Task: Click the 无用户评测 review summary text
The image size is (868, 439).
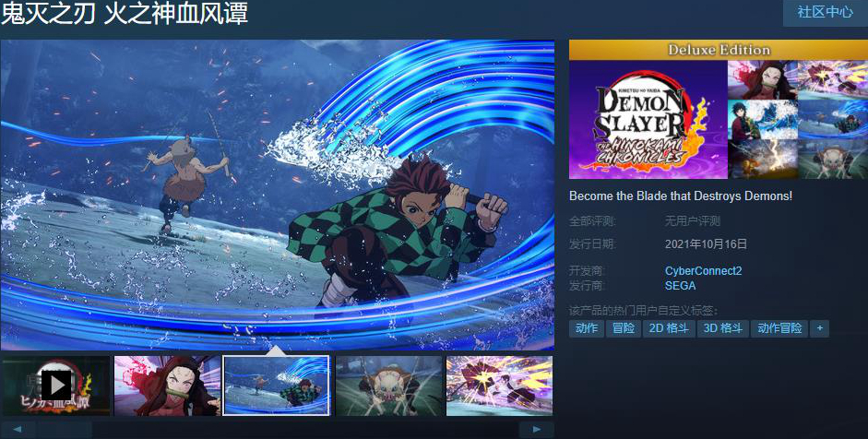Action: (x=693, y=221)
